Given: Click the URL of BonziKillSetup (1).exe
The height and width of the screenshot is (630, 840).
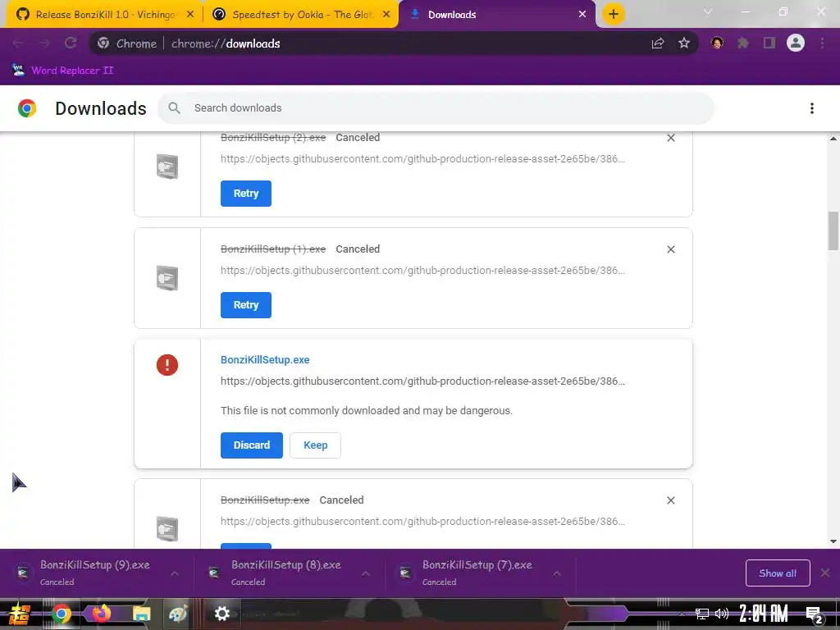Looking at the screenshot, I should pos(422,271).
